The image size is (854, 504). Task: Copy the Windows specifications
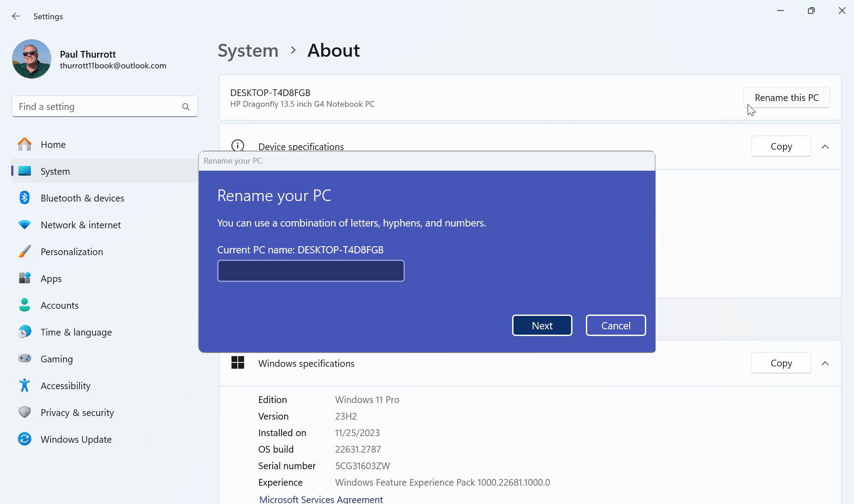(781, 363)
